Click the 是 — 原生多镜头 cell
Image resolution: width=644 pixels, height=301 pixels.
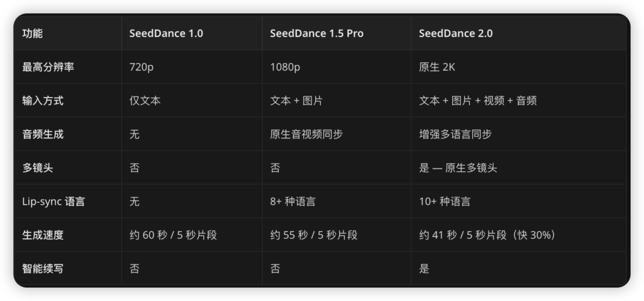click(458, 168)
